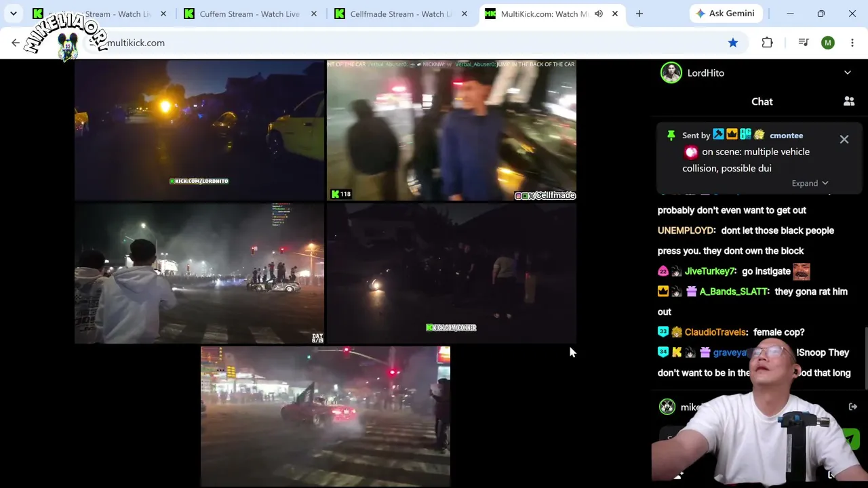Open the tab search dropdown arrow
The width and height of the screenshot is (868, 488).
click(13, 14)
